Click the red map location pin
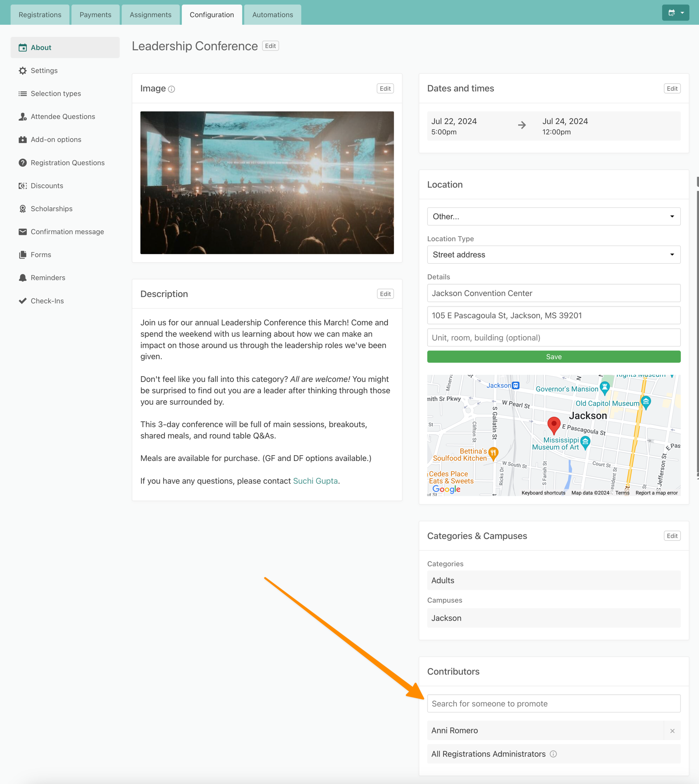Image resolution: width=699 pixels, height=784 pixels. click(553, 425)
